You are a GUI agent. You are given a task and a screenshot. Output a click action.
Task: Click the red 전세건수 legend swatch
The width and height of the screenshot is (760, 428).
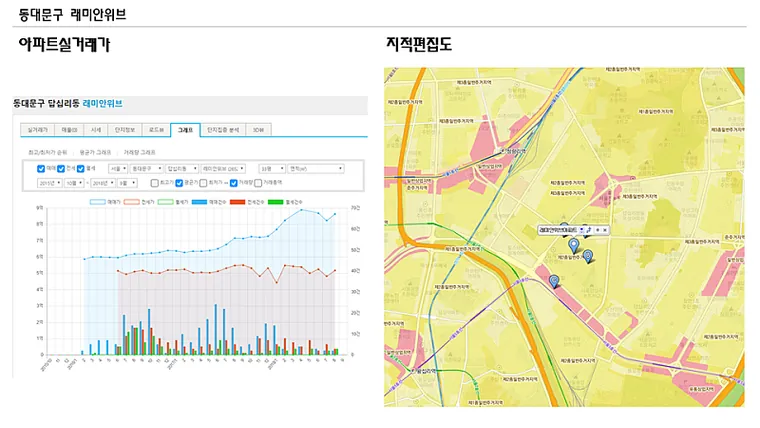coord(238,202)
